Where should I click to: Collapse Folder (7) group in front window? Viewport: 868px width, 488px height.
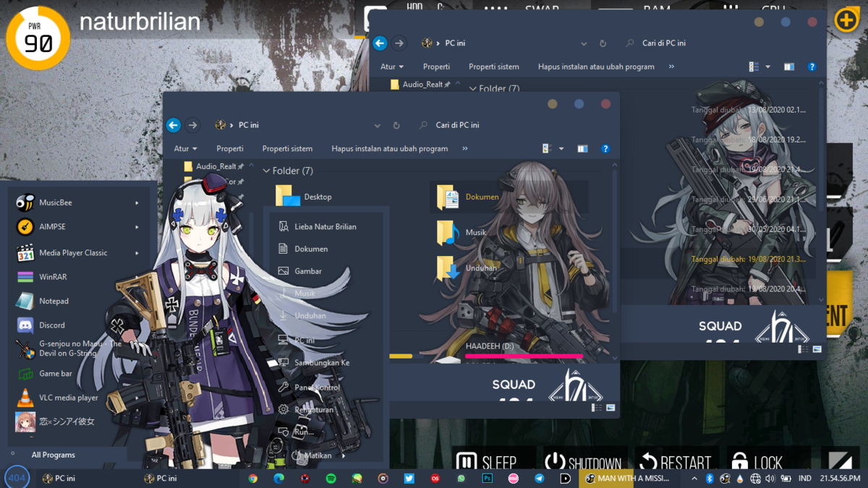click(266, 171)
